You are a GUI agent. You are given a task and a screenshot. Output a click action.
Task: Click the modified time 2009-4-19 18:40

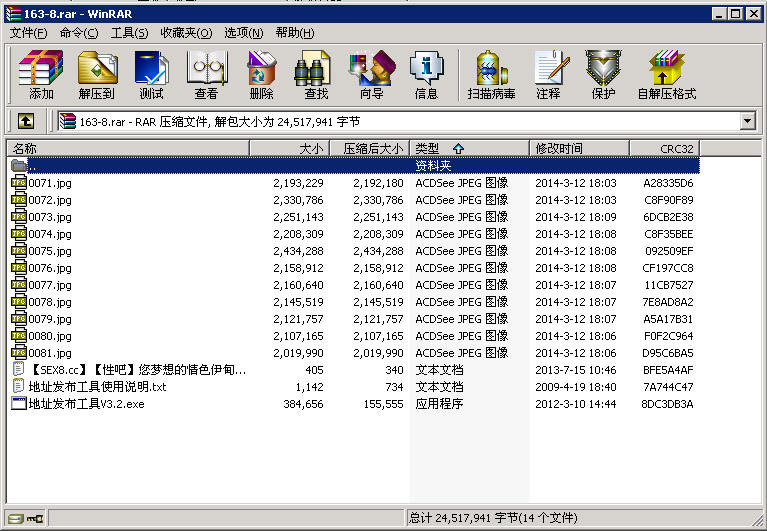(x=576, y=387)
